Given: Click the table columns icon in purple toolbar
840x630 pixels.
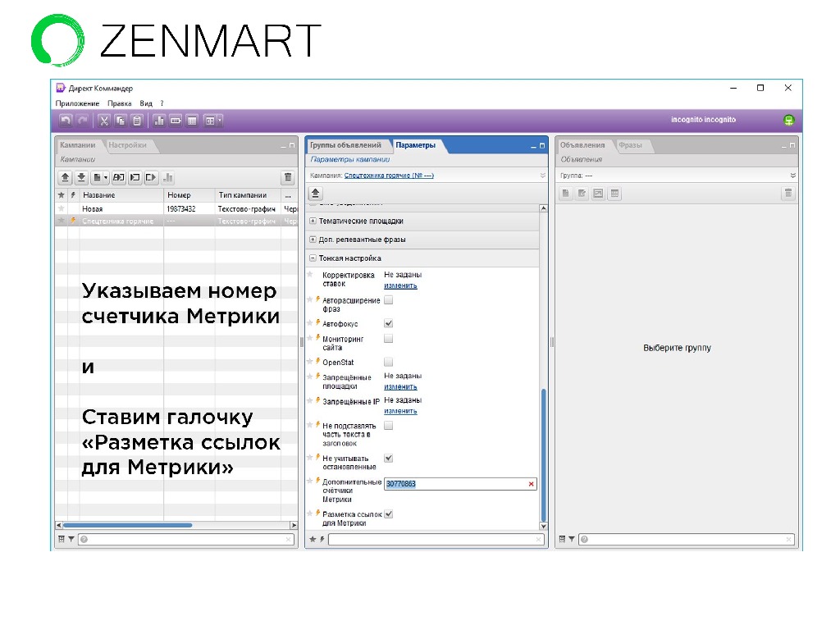Looking at the screenshot, I should coord(192,121).
